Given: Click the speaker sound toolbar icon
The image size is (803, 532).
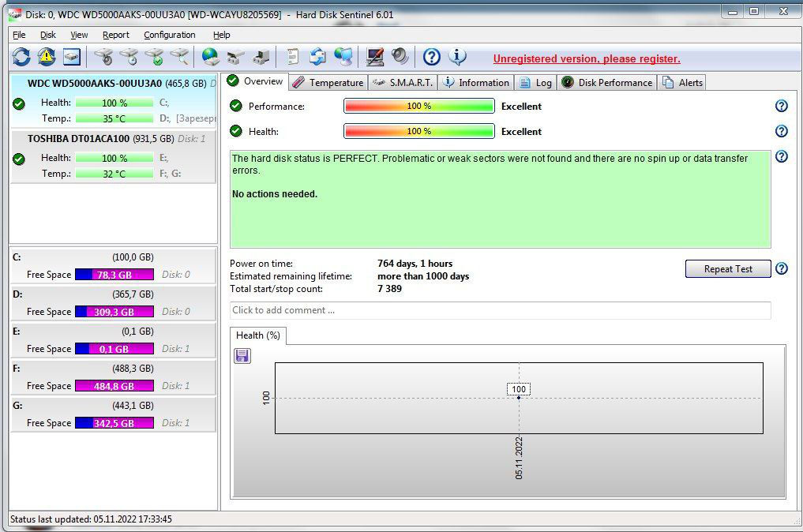Looking at the screenshot, I should click(400, 57).
